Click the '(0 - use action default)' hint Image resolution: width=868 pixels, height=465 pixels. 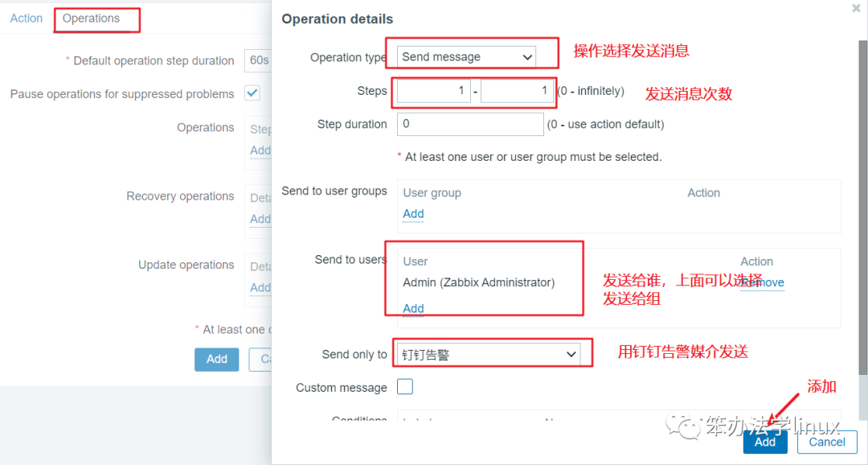point(606,124)
